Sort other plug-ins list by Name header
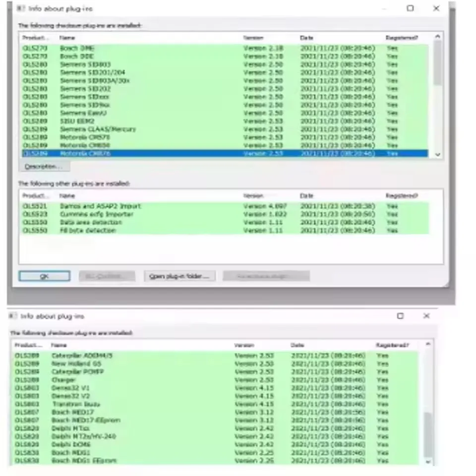 [67, 195]
